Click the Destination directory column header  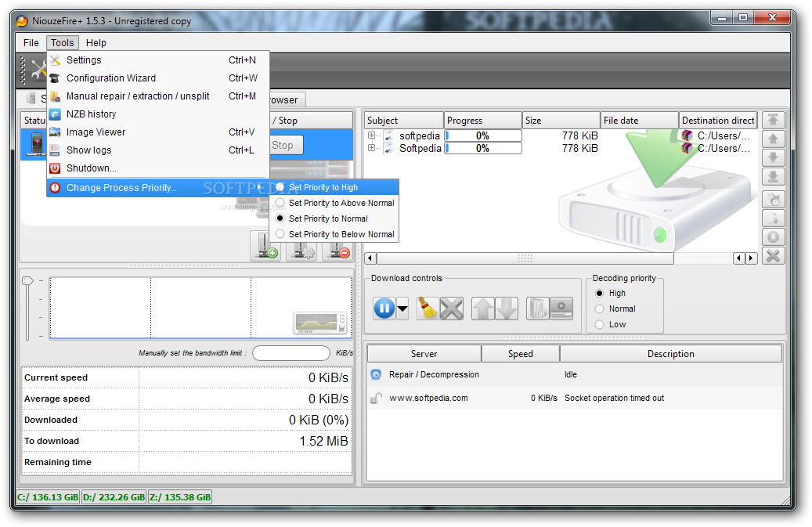pyautogui.click(x=718, y=120)
